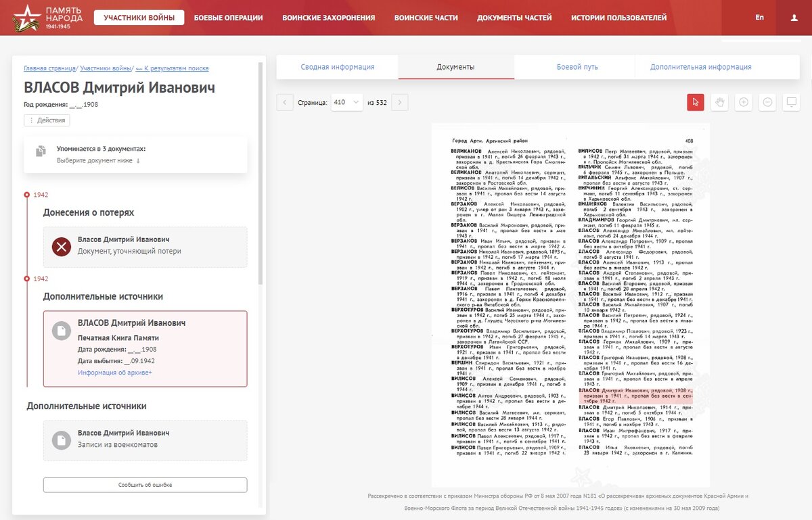Click the из 532 page count text
Screen dimensions: 812x520
(377, 103)
